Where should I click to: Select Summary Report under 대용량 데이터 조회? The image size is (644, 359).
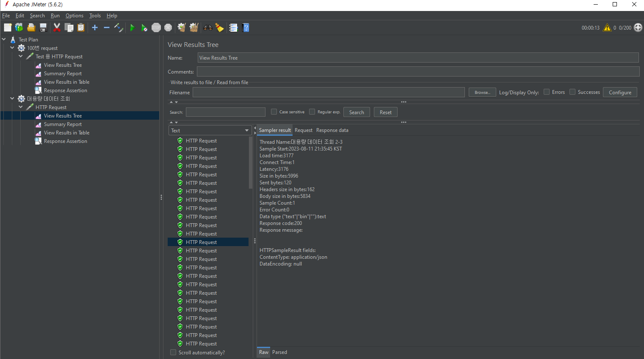63,124
